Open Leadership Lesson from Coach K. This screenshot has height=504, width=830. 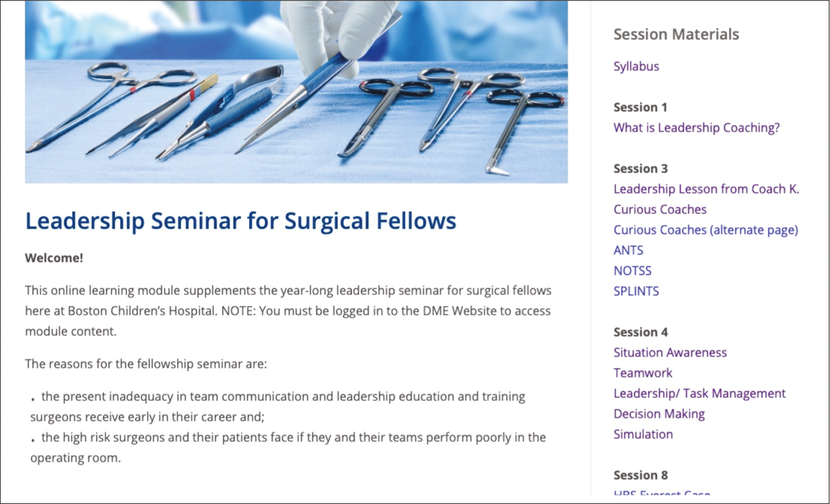[706, 189]
